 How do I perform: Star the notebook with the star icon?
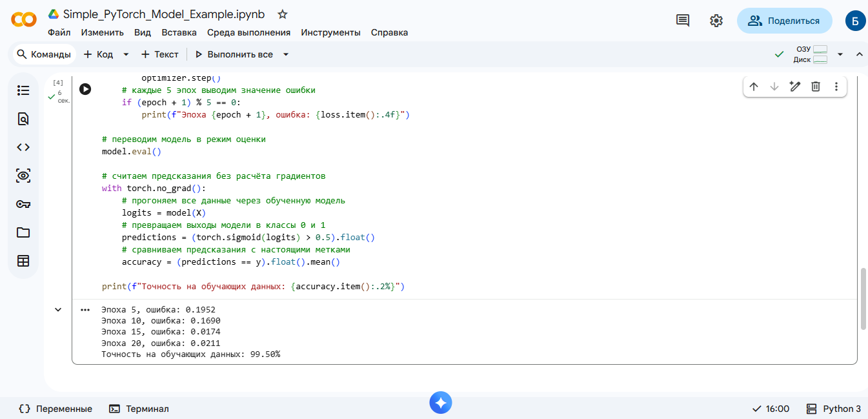tap(282, 14)
